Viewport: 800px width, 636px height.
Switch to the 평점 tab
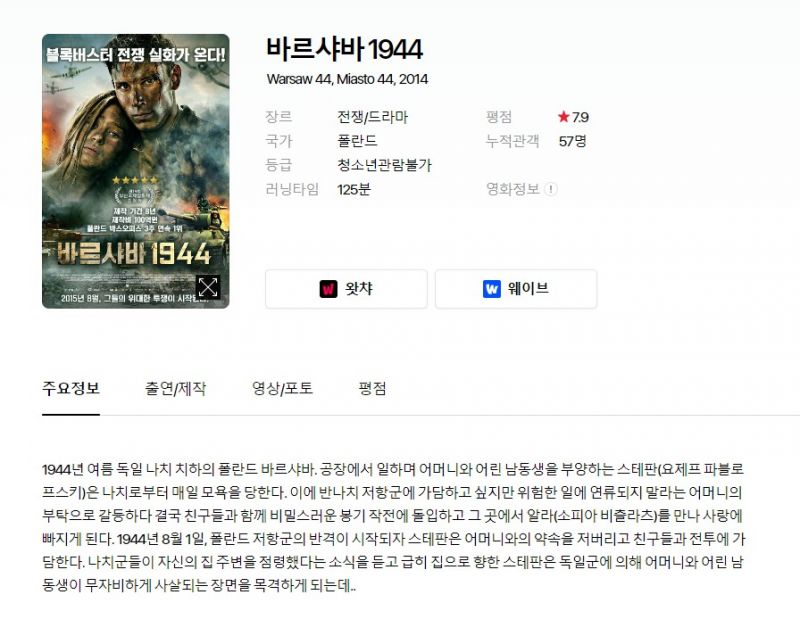tap(372, 389)
